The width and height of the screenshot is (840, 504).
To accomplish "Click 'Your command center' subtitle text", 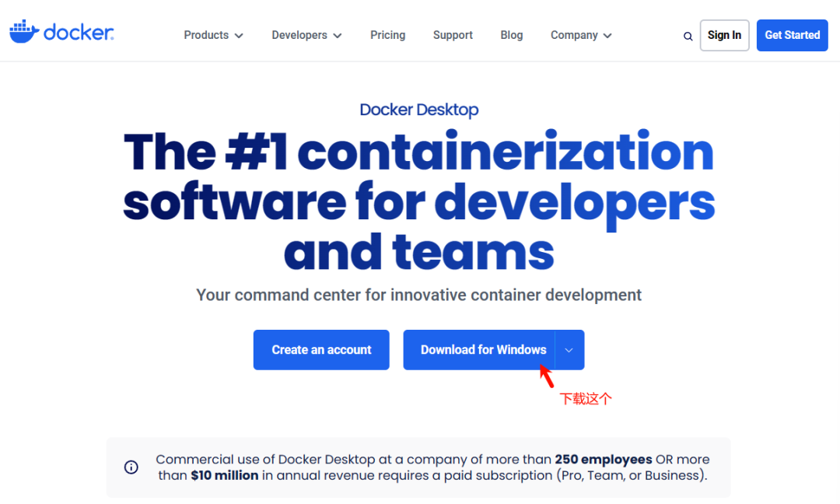I will click(x=419, y=295).
